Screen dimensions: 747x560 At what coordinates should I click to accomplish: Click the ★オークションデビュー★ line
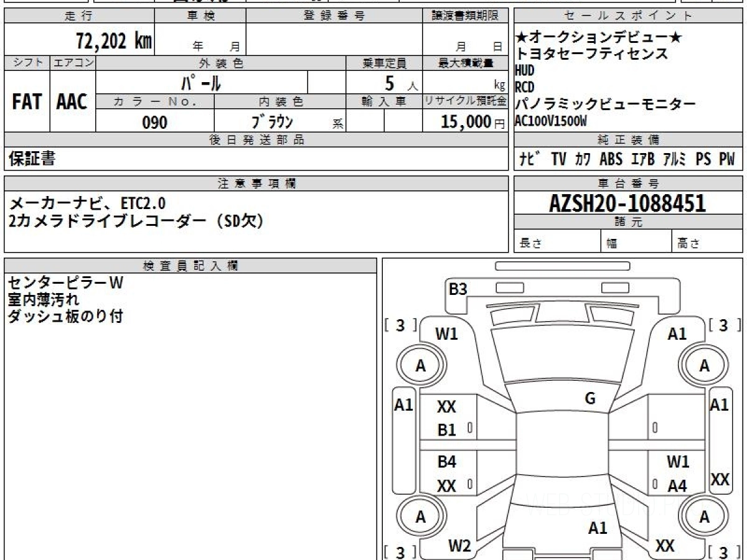tap(599, 39)
